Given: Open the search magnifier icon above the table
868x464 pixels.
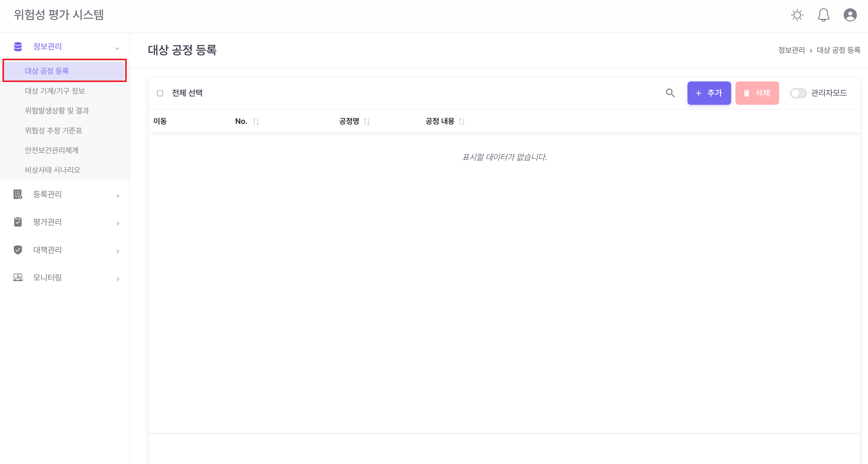Looking at the screenshot, I should pos(670,93).
